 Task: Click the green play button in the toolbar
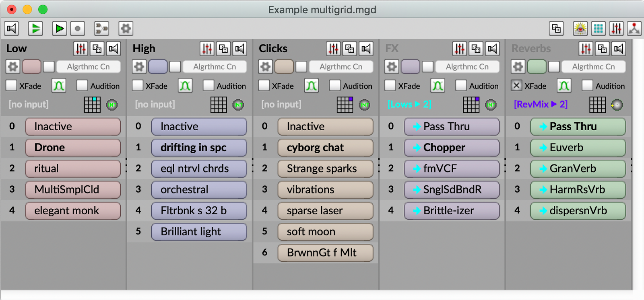(35, 29)
